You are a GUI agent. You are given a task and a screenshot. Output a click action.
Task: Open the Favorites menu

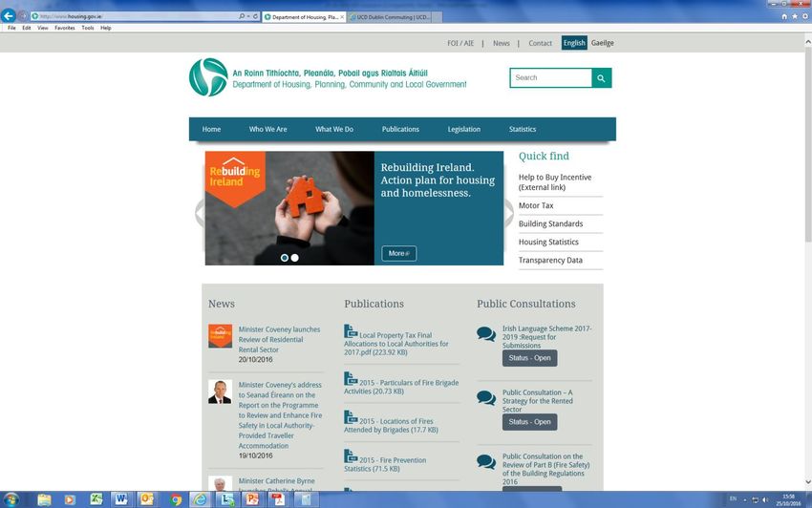(x=65, y=28)
